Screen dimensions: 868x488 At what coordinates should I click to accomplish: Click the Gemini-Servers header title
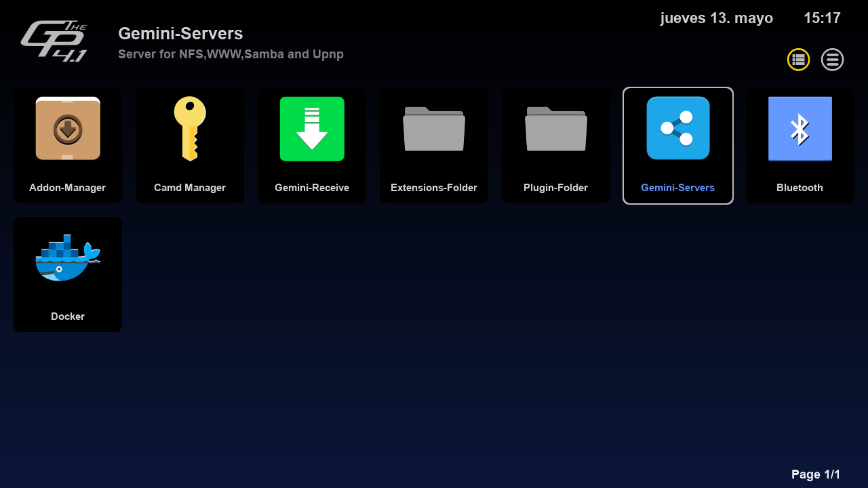(x=180, y=33)
